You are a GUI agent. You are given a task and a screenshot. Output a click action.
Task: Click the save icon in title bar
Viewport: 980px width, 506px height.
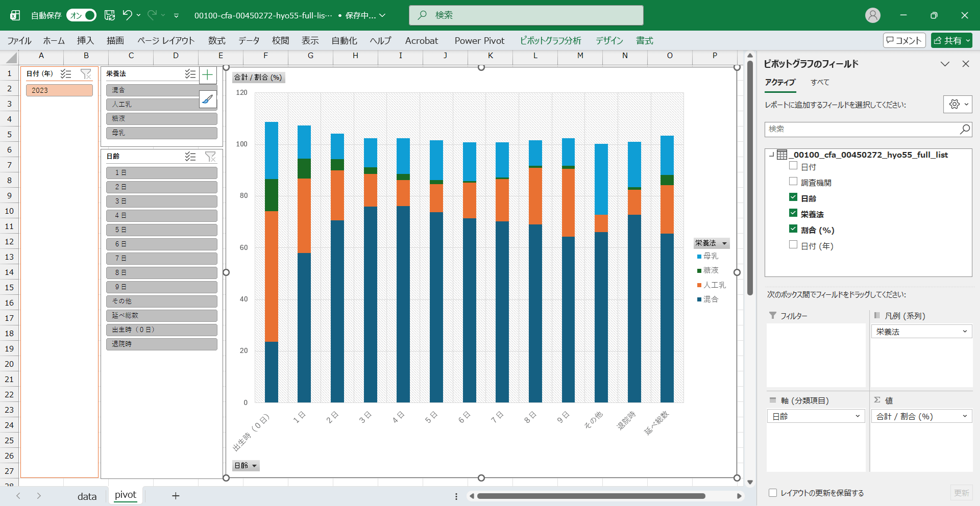coord(110,15)
